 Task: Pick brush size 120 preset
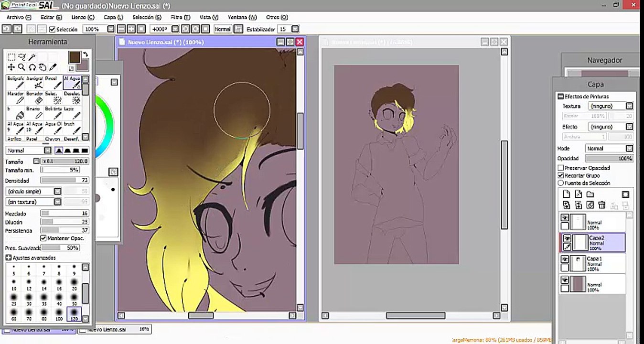(74, 314)
